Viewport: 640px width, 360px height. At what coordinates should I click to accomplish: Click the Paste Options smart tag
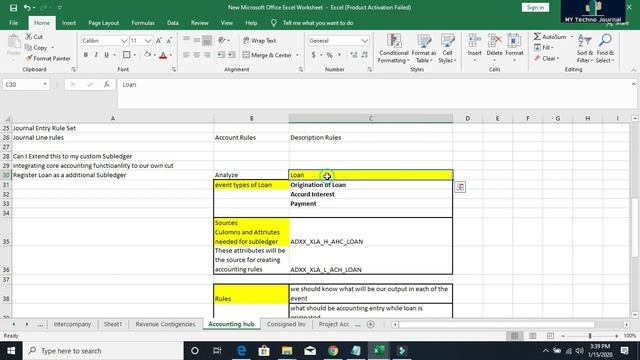460,187
